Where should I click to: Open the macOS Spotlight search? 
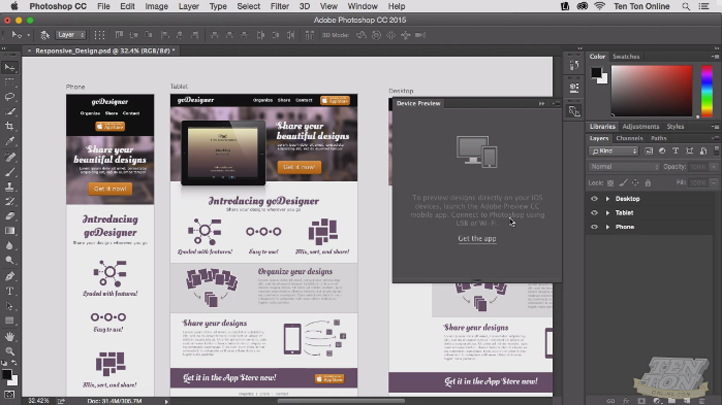(686, 6)
